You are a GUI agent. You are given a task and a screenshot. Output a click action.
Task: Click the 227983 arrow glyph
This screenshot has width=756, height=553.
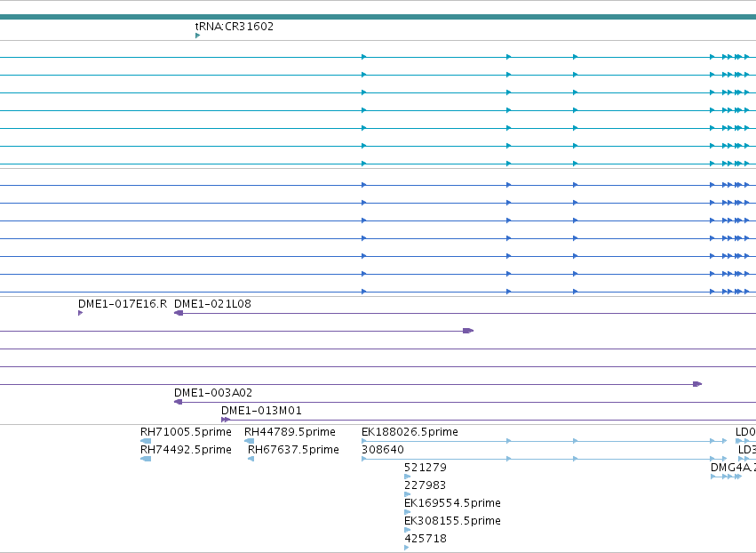tap(408, 494)
